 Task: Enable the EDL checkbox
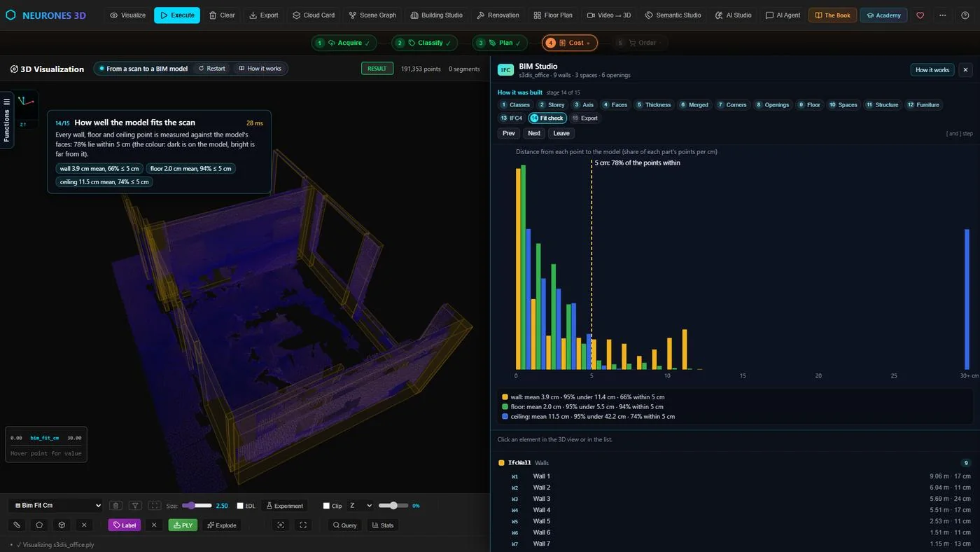click(240, 506)
